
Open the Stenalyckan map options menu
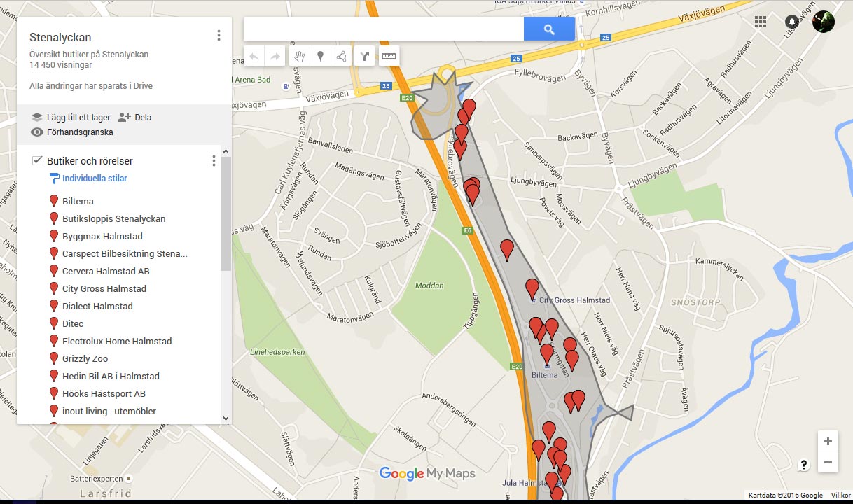click(x=219, y=36)
